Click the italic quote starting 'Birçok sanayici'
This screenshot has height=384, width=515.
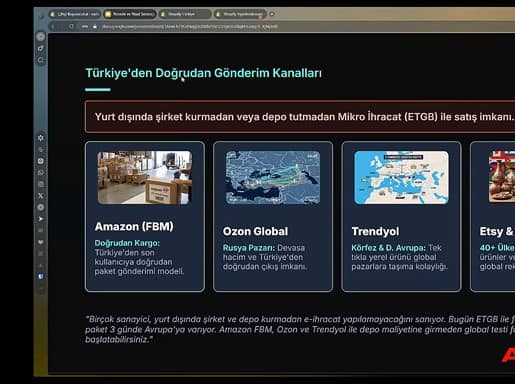coord(300,329)
